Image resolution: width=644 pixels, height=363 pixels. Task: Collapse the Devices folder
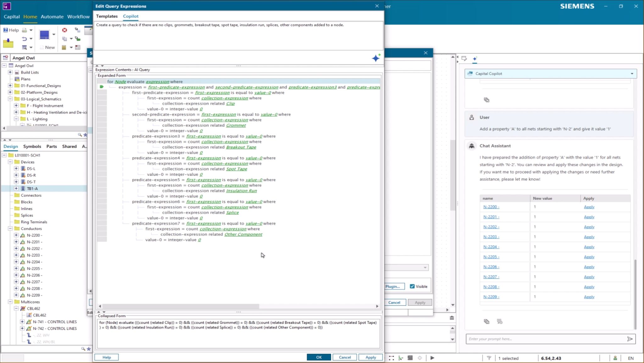point(10,162)
